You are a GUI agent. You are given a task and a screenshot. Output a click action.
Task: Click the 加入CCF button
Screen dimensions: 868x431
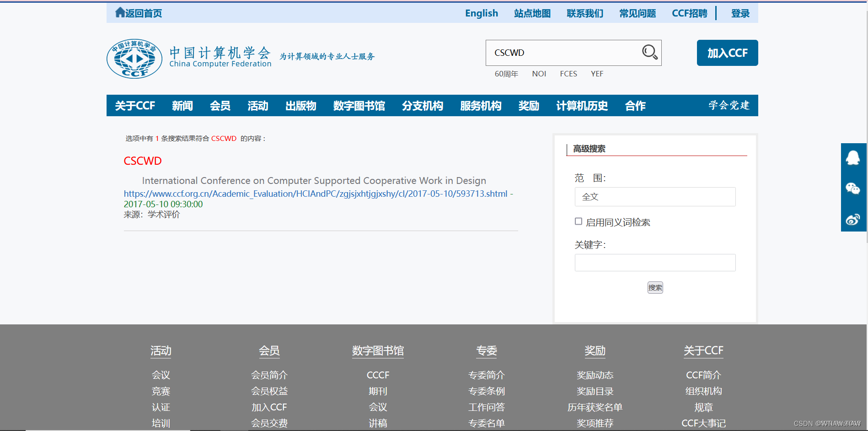pyautogui.click(x=727, y=53)
